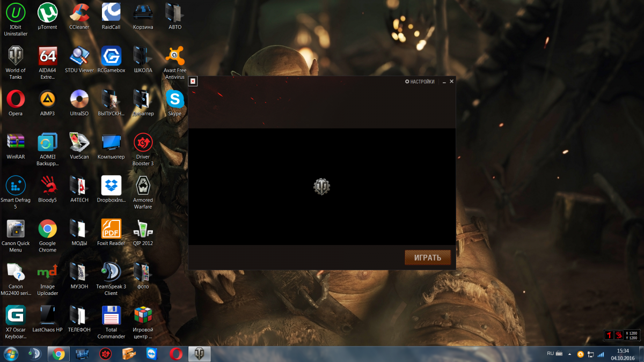Select the STDU Viewer desktop icon
This screenshot has height=362, width=644.
point(79,60)
